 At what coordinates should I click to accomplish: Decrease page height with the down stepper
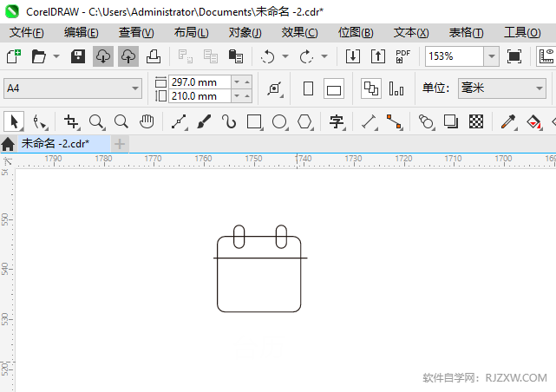(237, 96)
